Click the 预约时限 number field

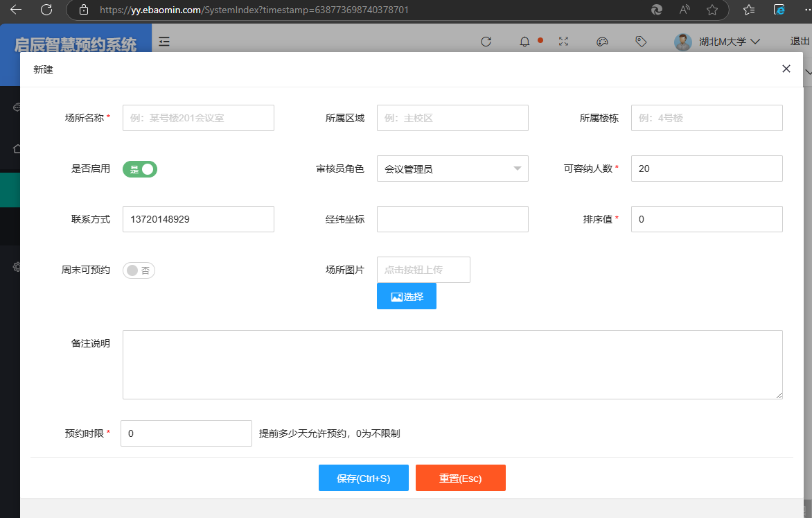186,433
